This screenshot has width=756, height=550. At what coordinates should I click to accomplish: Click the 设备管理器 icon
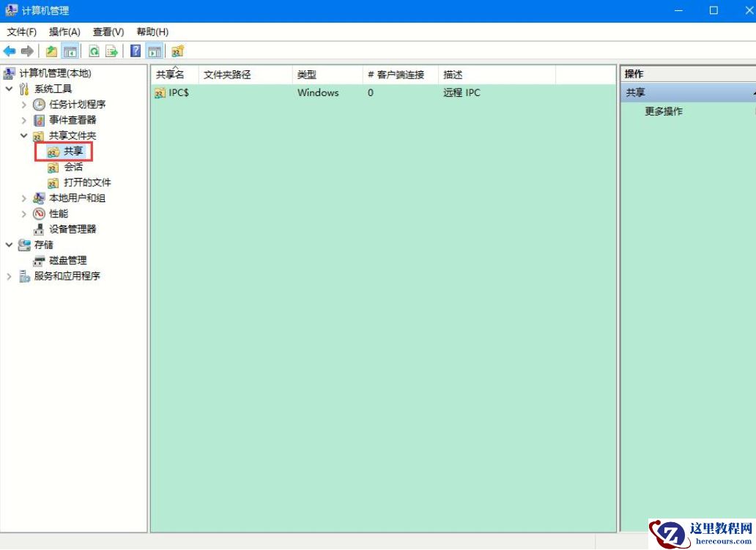(x=39, y=229)
